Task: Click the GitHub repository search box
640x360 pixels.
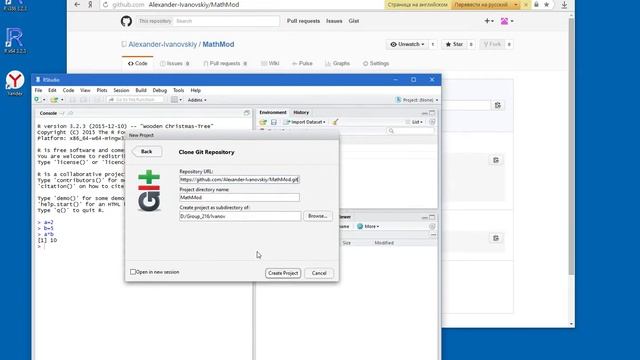Action: (x=227, y=21)
